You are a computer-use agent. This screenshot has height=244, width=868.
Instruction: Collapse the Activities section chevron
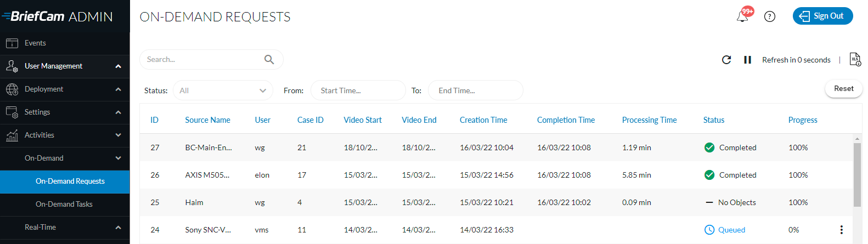[118, 135]
